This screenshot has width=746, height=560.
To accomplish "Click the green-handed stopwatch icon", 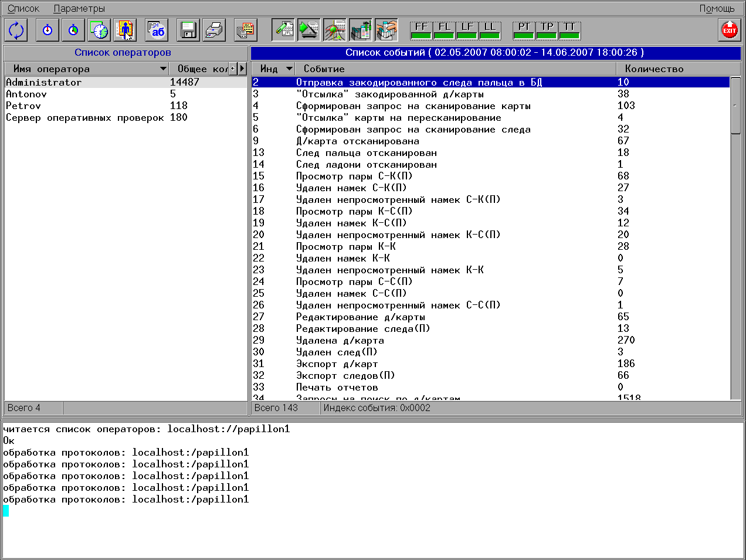I will [x=73, y=30].
